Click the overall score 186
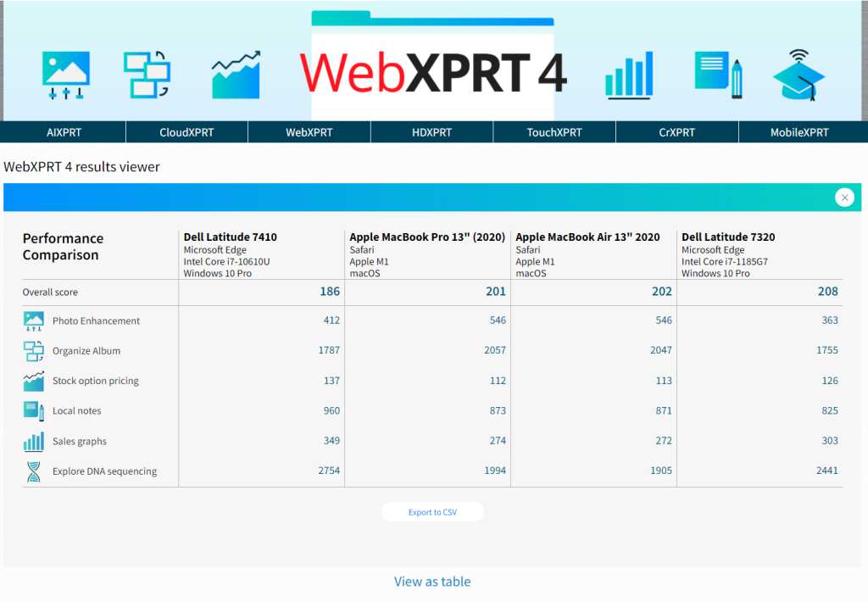The width and height of the screenshot is (868, 602). point(330,292)
